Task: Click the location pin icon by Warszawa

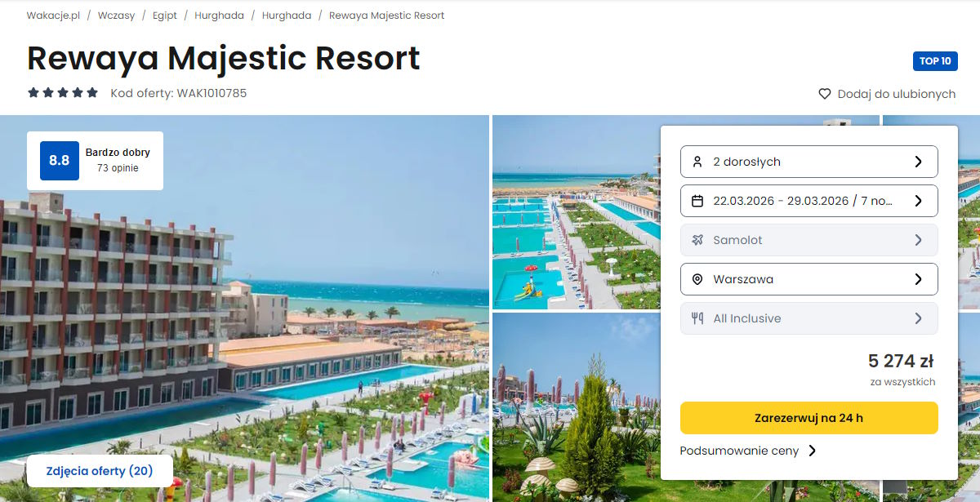Action: click(x=697, y=279)
